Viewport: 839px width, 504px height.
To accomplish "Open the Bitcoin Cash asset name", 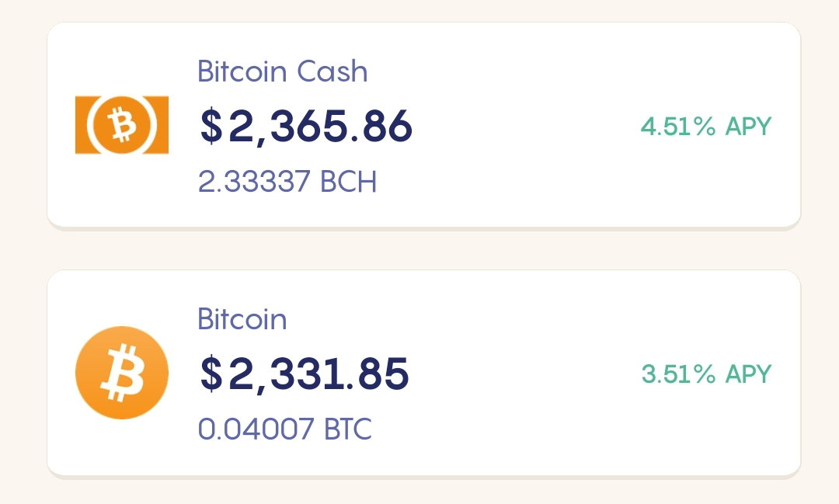I will (x=283, y=71).
